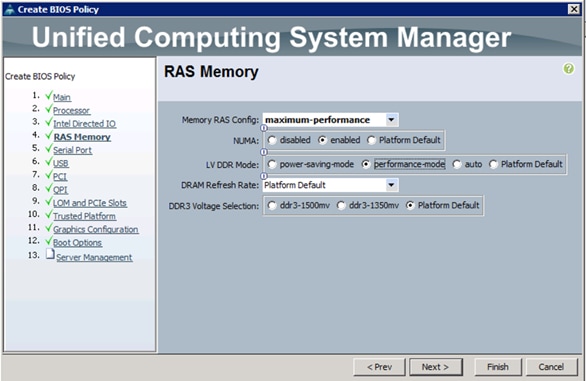Go to the Trusted Platform step
The width and height of the screenshot is (586, 381).
tap(84, 216)
